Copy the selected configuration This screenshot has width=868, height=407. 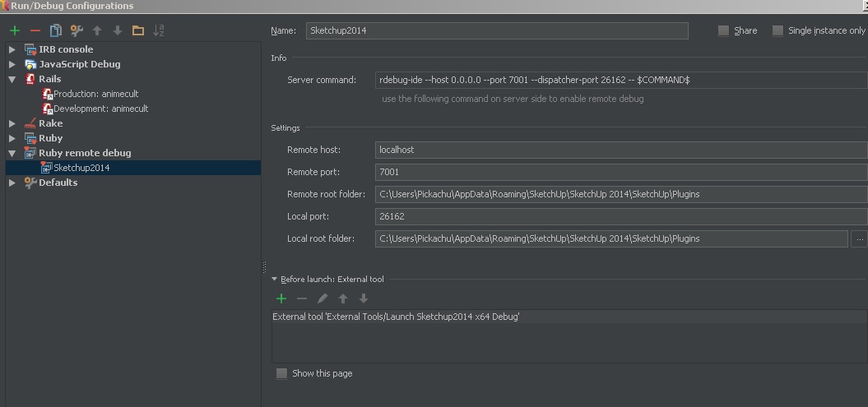[x=56, y=30]
